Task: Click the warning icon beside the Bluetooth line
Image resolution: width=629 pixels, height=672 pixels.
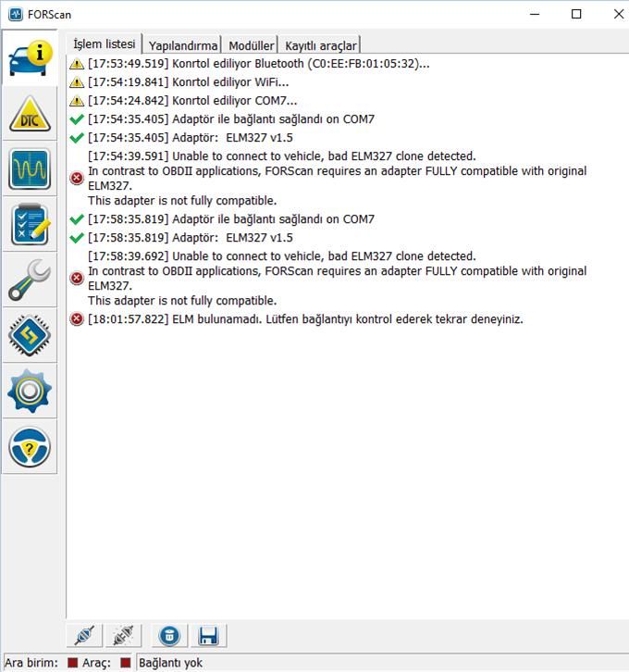Action: coord(77,64)
